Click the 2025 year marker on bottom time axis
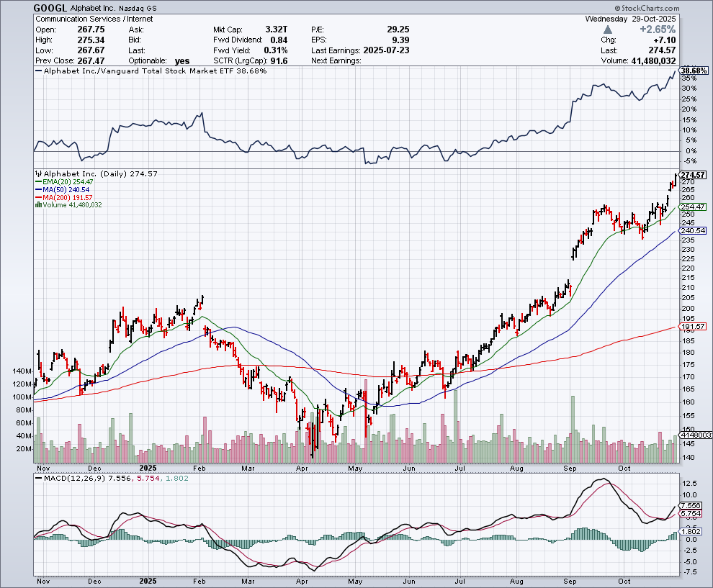 pos(148,580)
